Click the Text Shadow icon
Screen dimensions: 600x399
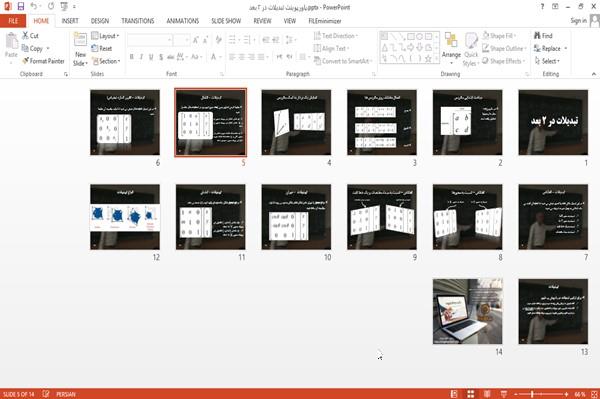pos(161,57)
